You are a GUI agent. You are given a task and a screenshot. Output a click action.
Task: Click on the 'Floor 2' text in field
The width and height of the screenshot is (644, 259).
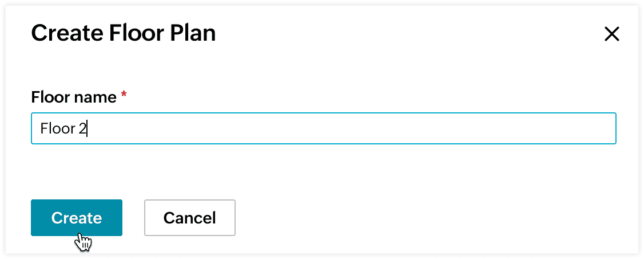[x=62, y=128]
